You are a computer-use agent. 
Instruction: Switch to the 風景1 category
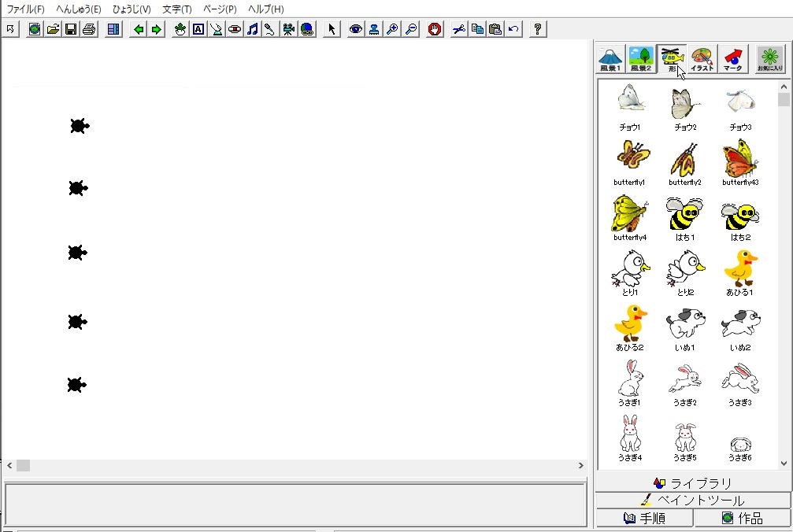[x=610, y=59]
